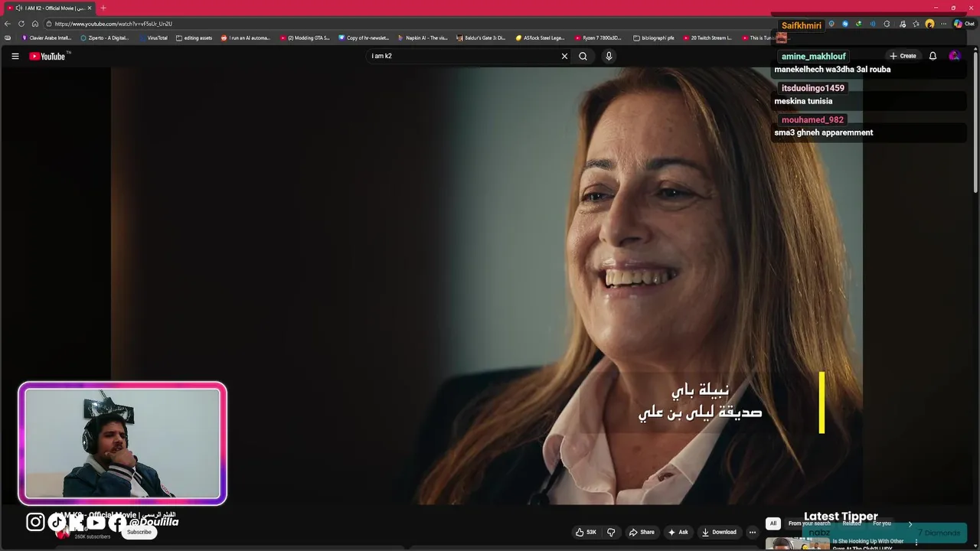This screenshot has width=980, height=551.
Task: Open '(2) Modding GTA S...' bookmark
Action: pos(305,37)
